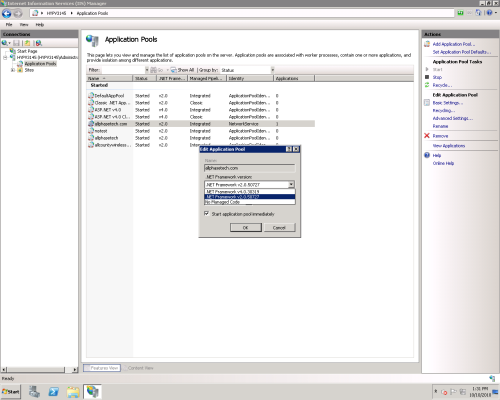Viewport: 500px width, 400px height.
Task: Click the red Remove X icon
Action: tap(427, 136)
